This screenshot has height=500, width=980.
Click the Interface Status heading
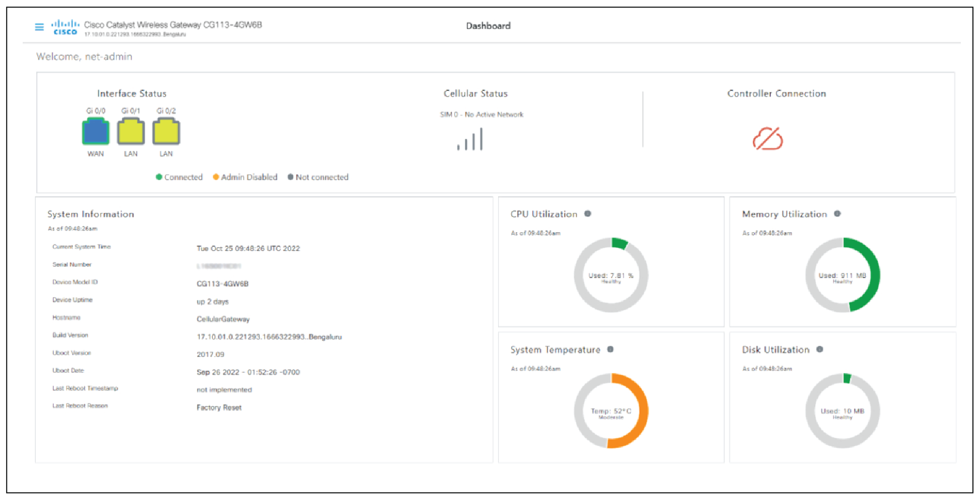132,93
